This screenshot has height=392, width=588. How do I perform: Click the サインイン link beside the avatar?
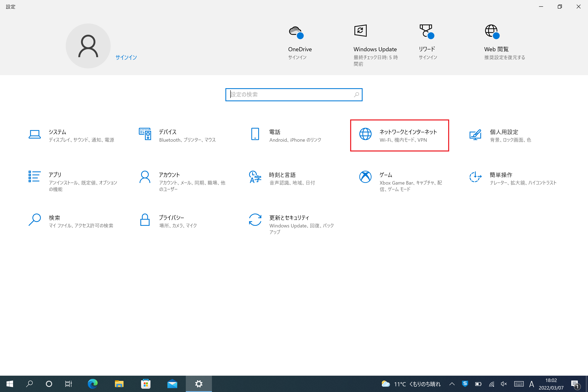[126, 57]
